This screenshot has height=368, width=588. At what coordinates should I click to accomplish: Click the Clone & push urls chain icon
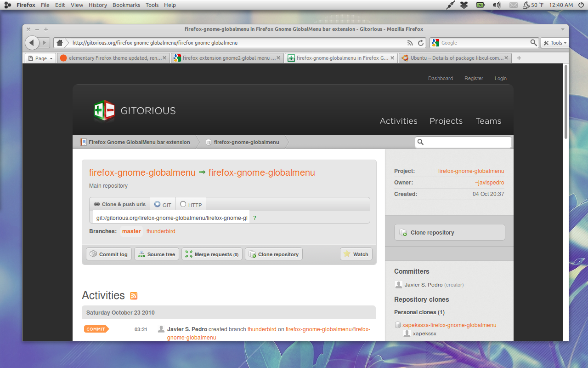tap(97, 204)
